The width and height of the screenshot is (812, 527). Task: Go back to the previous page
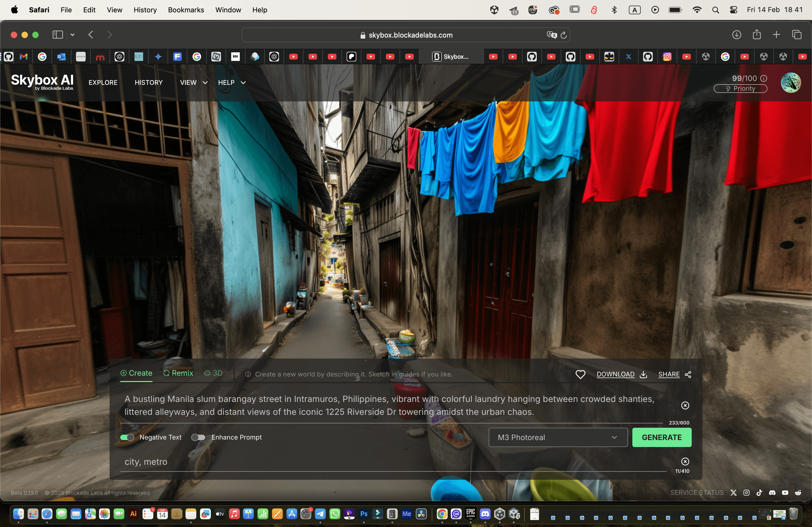(x=91, y=34)
